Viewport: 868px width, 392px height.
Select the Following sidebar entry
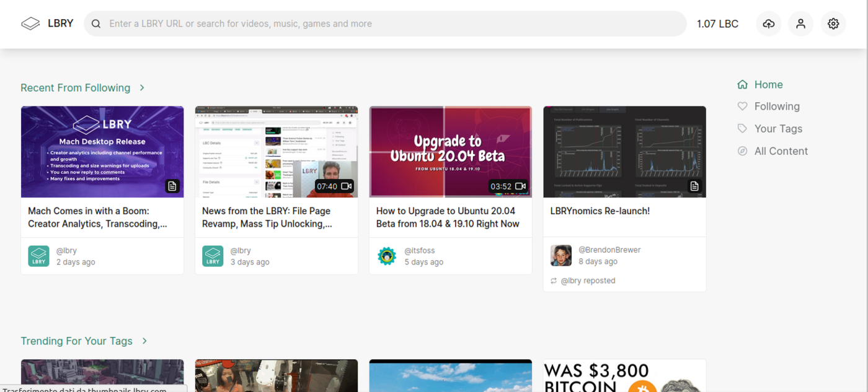[777, 106]
